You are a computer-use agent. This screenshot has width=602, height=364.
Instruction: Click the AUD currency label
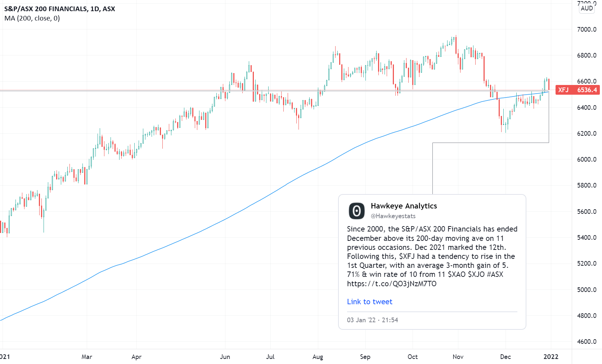coord(586,8)
